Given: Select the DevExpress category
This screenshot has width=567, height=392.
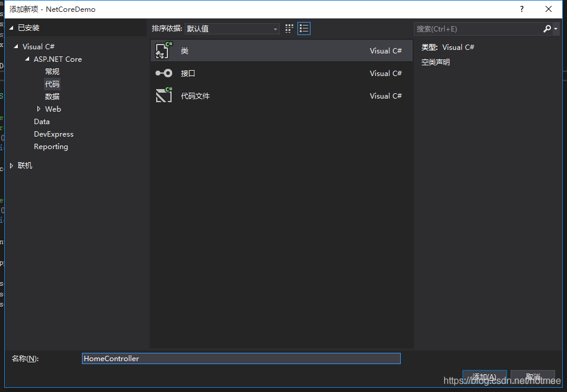Looking at the screenshot, I should 53,134.
